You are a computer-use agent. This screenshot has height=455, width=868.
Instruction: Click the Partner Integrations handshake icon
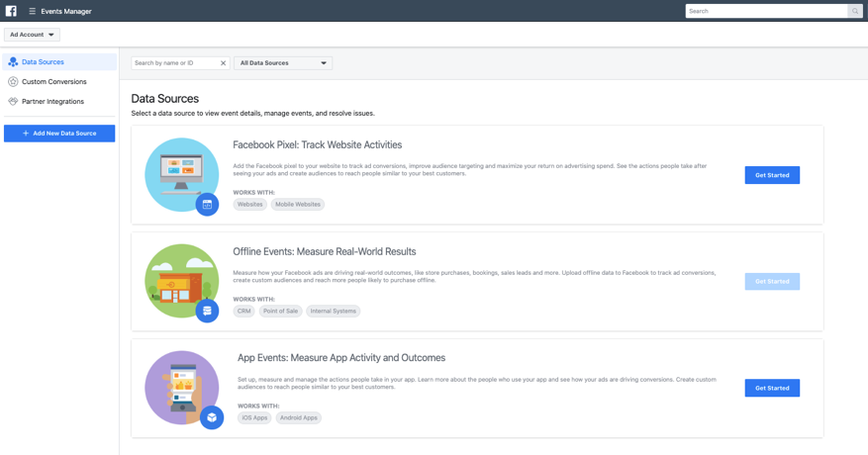point(13,101)
